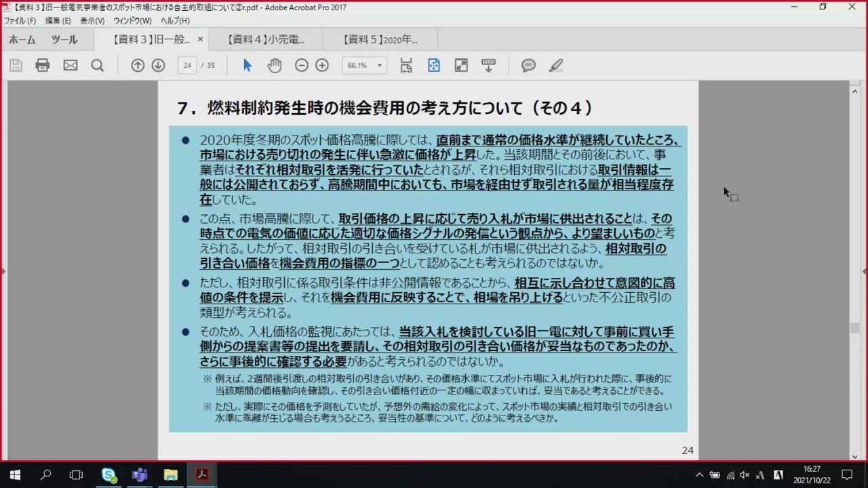Switch to the ホーム tab
868x488 pixels.
pyautogui.click(x=22, y=40)
